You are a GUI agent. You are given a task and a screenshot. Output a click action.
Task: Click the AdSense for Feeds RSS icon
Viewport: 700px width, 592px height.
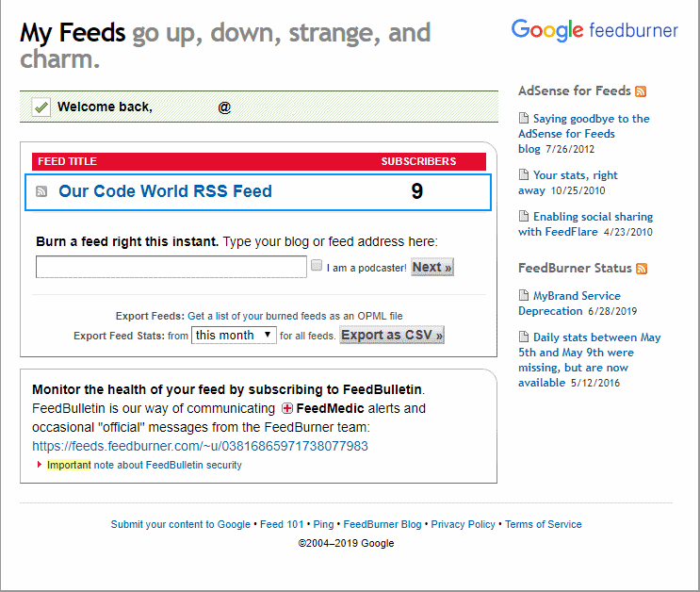pyautogui.click(x=641, y=91)
